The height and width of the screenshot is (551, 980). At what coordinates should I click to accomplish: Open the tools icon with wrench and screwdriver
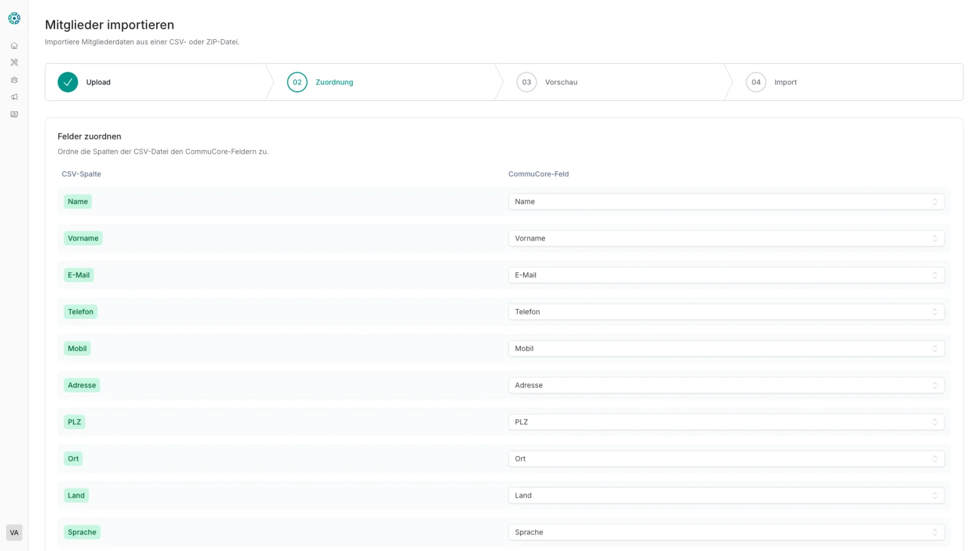tap(14, 62)
